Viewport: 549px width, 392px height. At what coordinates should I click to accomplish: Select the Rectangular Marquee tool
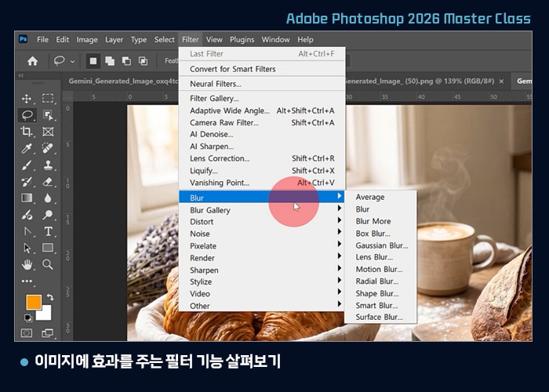click(48, 98)
